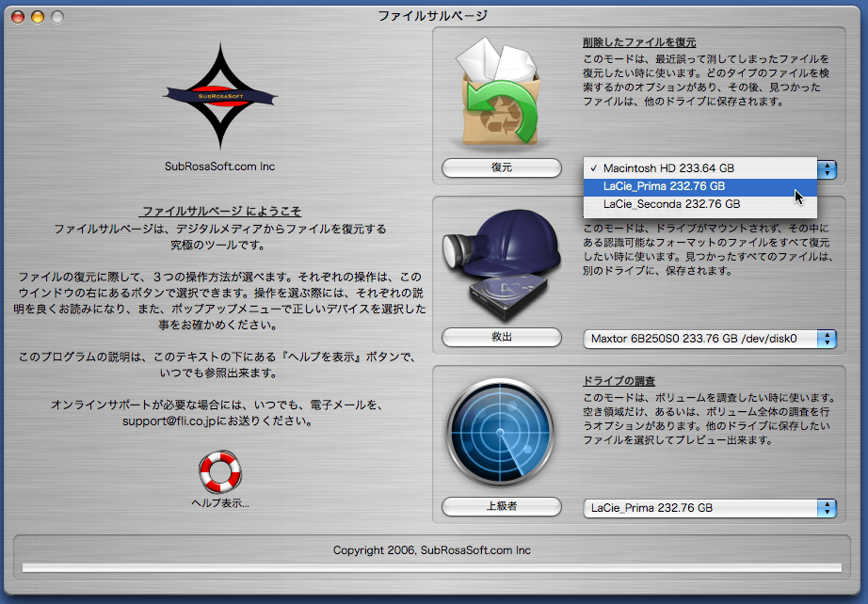Click the 削除したファイルを復元 heading

click(x=639, y=42)
